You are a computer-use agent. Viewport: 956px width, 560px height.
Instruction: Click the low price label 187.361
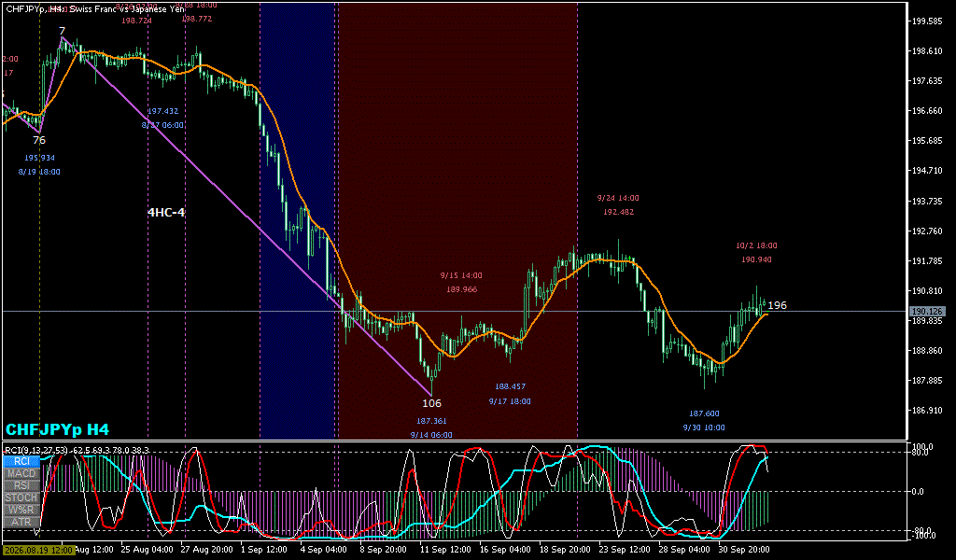[431, 420]
